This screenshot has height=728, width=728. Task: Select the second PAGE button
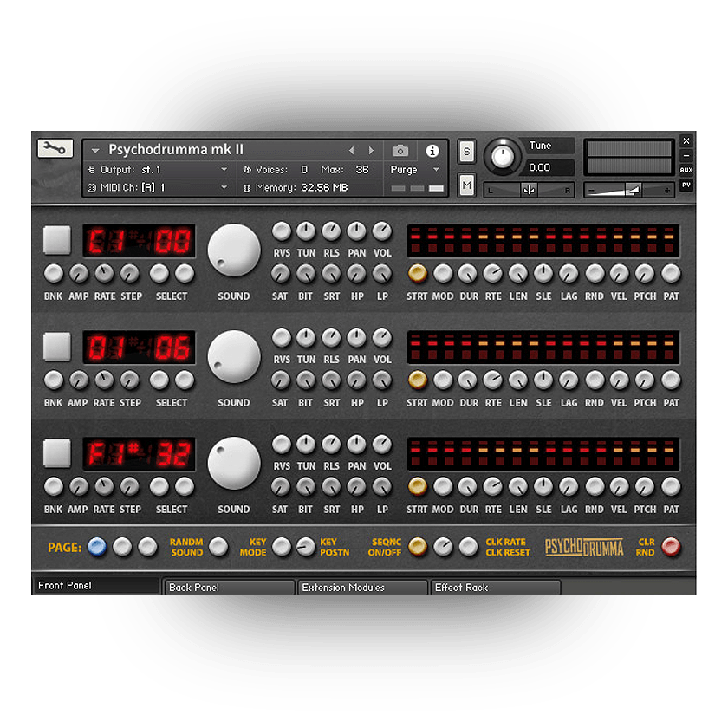pyautogui.click(x=122, y=547)
